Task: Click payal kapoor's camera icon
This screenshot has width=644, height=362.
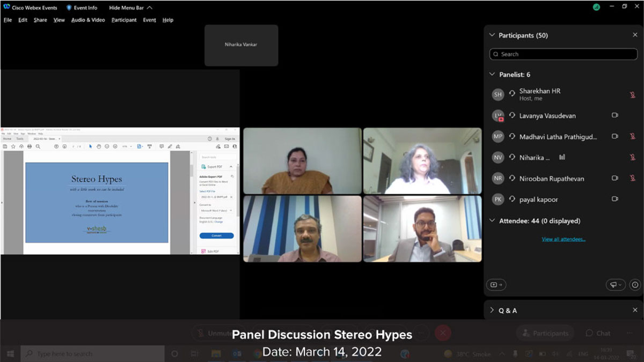Action: click(x=615, y=199)
